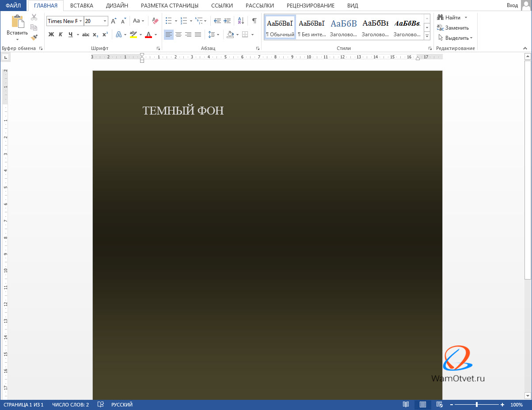The height and width of the screenshot is (410, 532).
Task: Open the Выделить dropdown
Action: (x=456, y=38)
